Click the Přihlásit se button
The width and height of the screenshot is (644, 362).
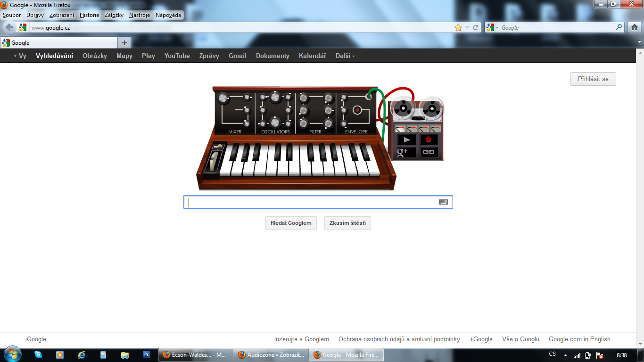593,79
